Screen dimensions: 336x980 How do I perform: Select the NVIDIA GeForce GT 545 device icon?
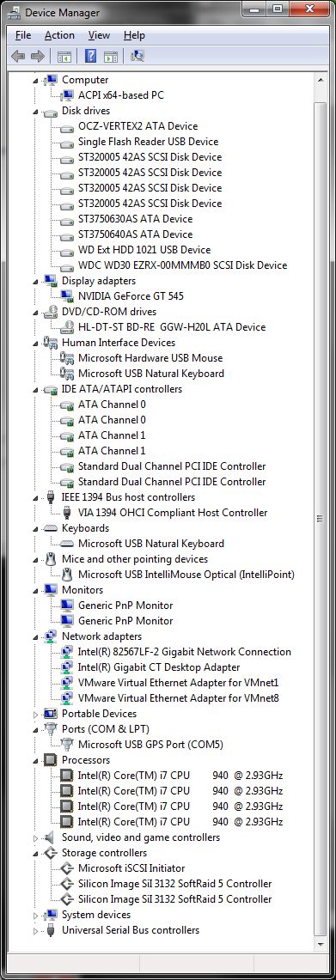68,296
